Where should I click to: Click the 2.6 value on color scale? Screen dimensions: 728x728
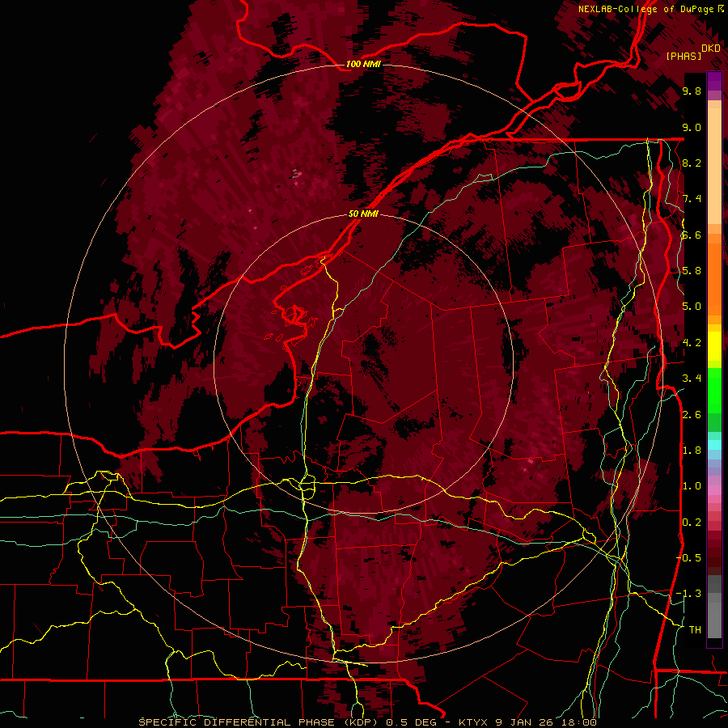[x=692, y=414]
